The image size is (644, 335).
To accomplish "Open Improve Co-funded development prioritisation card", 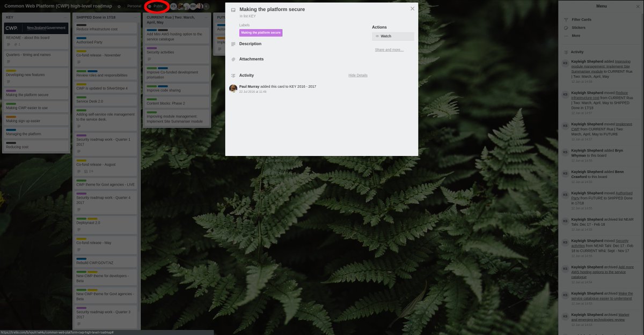I will (177, 73).
